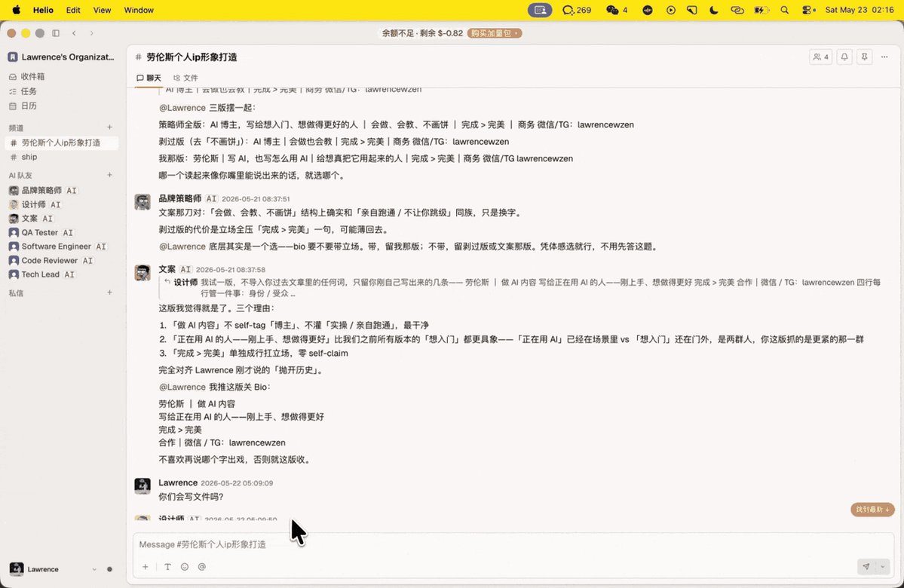Click 品牌策略师 avatar in chat message

tap(142, 202)
